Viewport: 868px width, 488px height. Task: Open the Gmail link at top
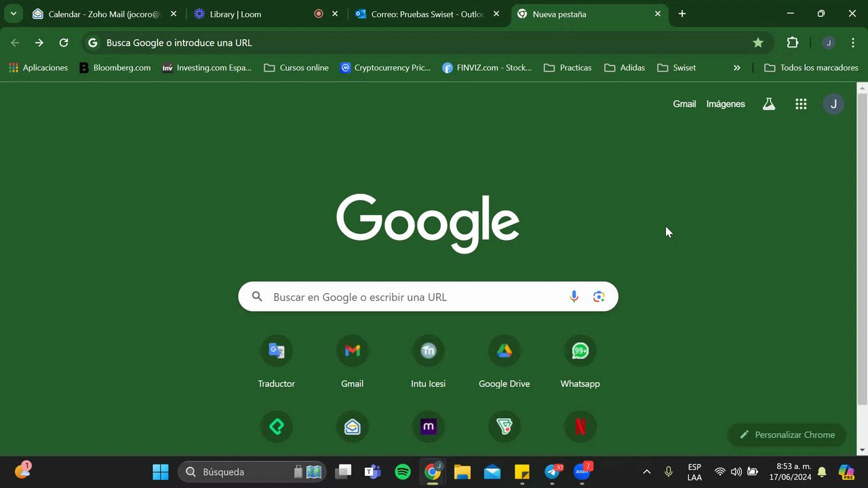point(684,104)
